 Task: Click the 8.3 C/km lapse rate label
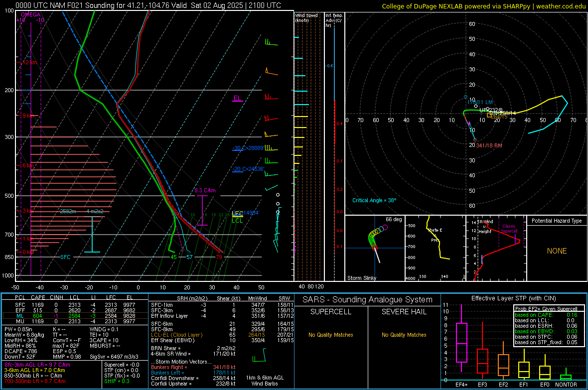(205, 190)
